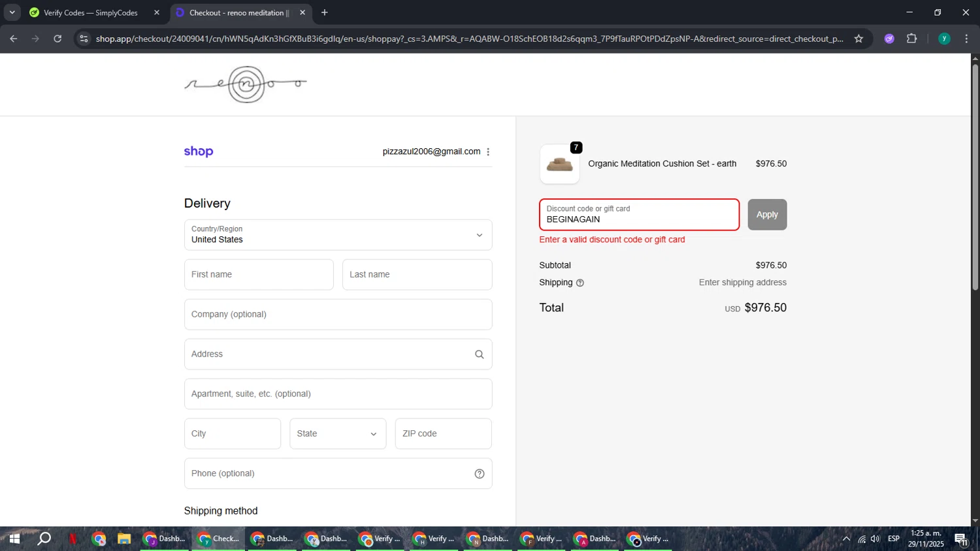Close the Checkout renoo meditation tab
The height and width of the screenshot is (551, 980).
click(x=302, y=12)
